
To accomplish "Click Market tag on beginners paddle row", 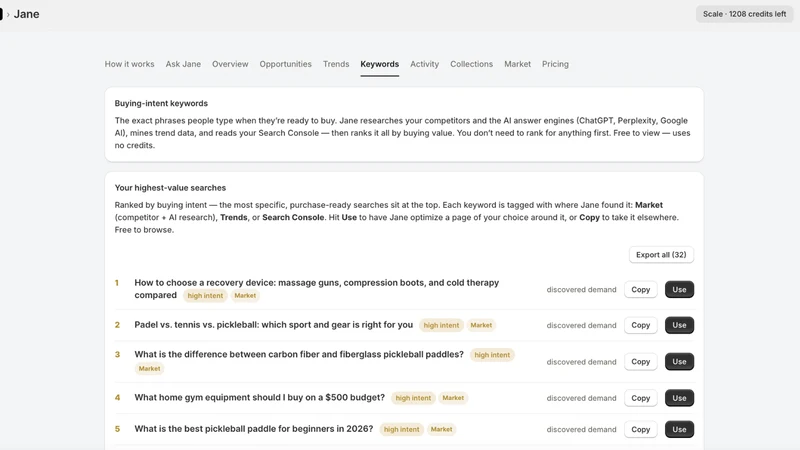I will point(441,429).
